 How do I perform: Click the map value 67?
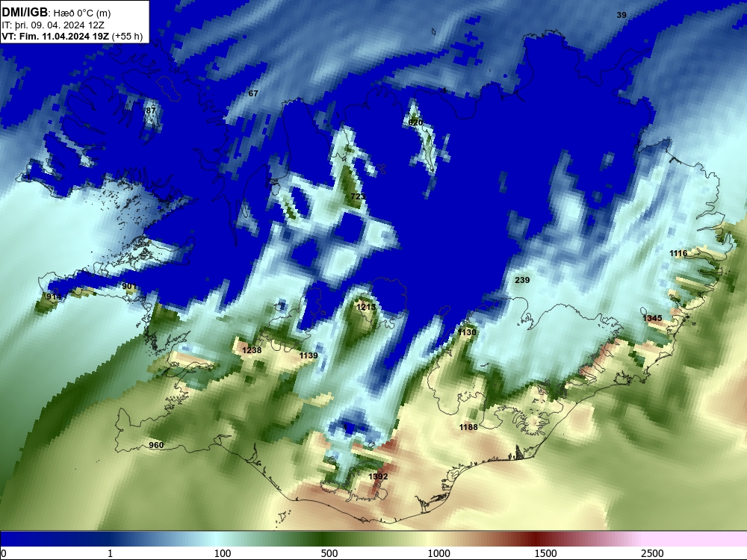(253, 93)
